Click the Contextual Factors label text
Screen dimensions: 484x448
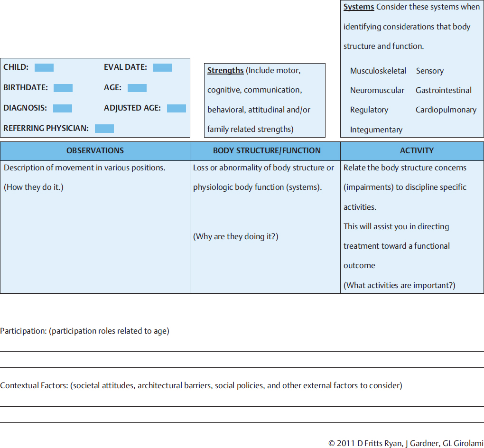click(35, 385)
